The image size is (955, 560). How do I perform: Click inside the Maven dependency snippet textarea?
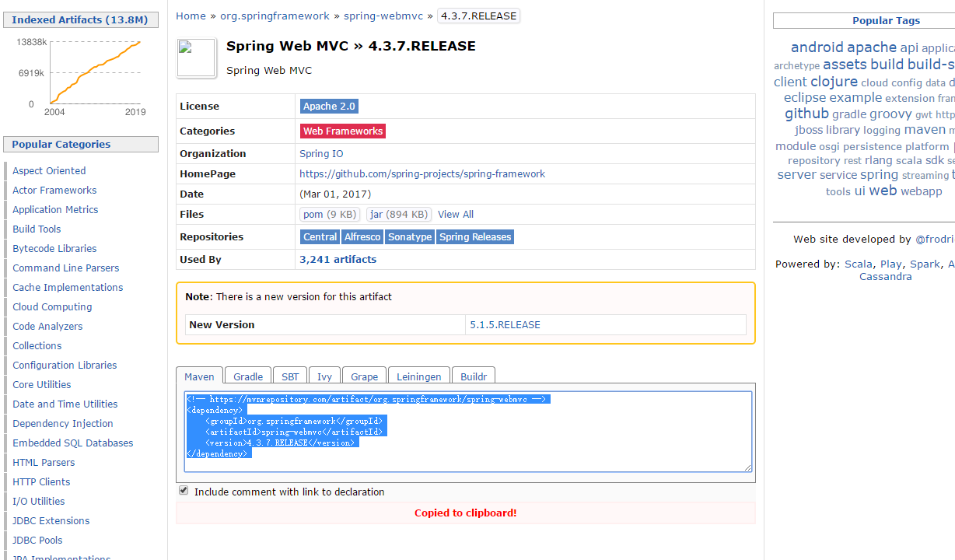(x=468, y=432)
